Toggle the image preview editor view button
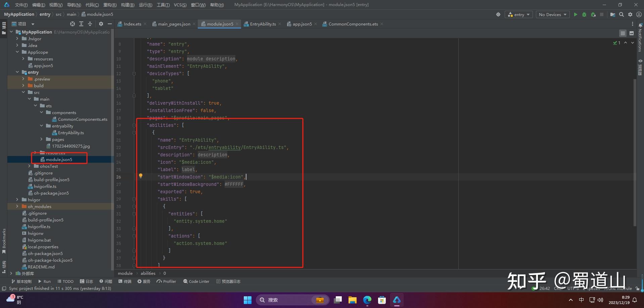Viewport: 644px width, 308px height. coord(632,33)
